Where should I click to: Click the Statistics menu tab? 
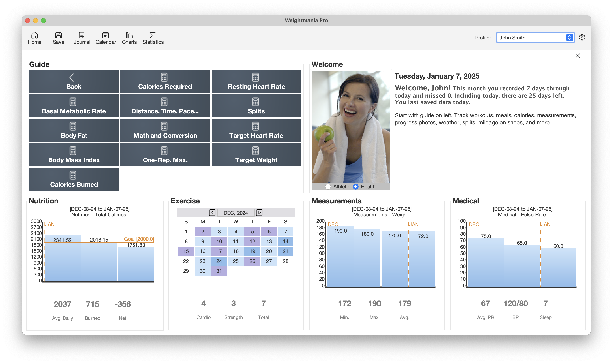tap(153, 37)
